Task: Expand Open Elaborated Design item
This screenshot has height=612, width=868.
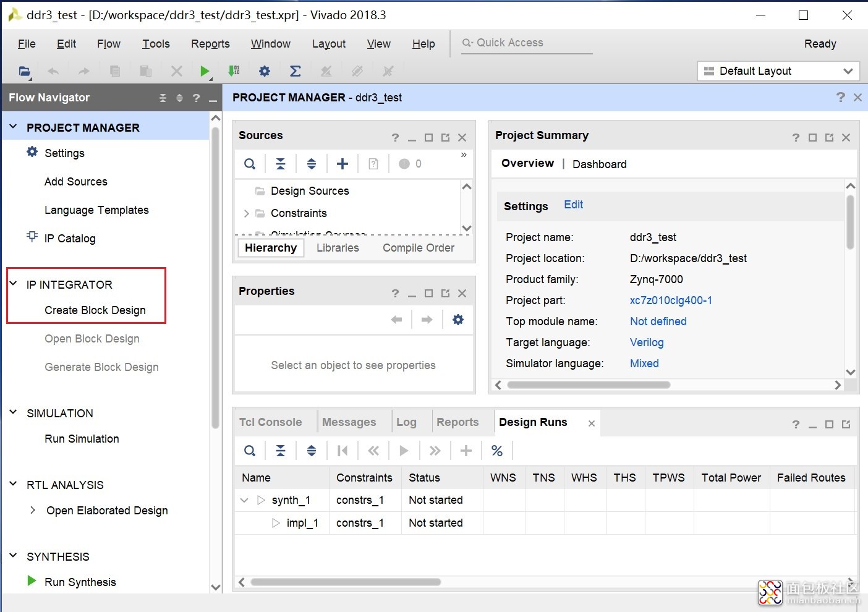Action: click(33, 510)
